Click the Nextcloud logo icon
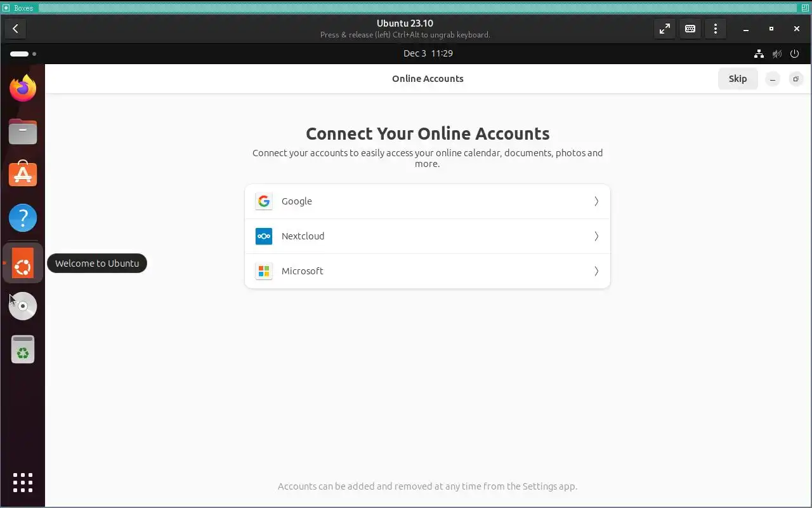Viewport: 812px width, 508px height. [264, 236]
